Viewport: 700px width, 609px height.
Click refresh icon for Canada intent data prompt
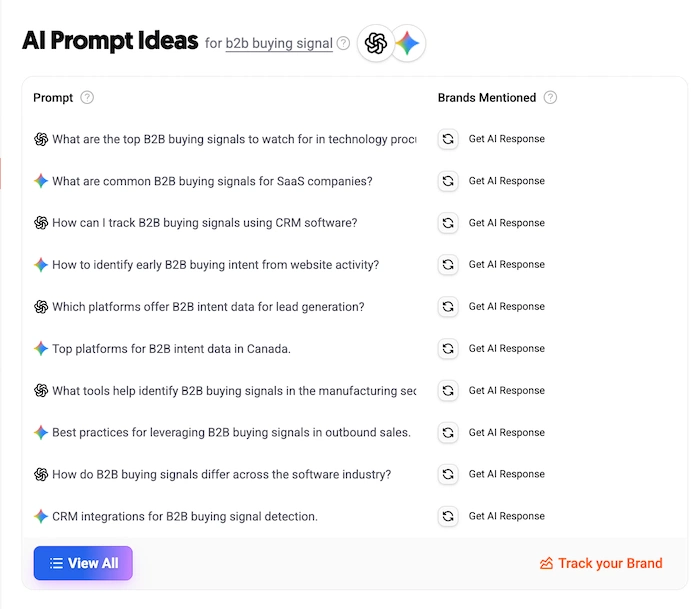point(448,349)
